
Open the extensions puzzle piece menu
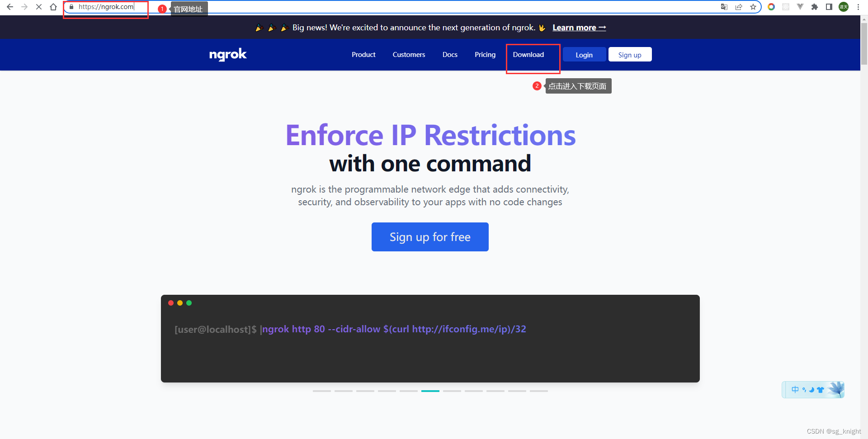click(x=815, y=7)
